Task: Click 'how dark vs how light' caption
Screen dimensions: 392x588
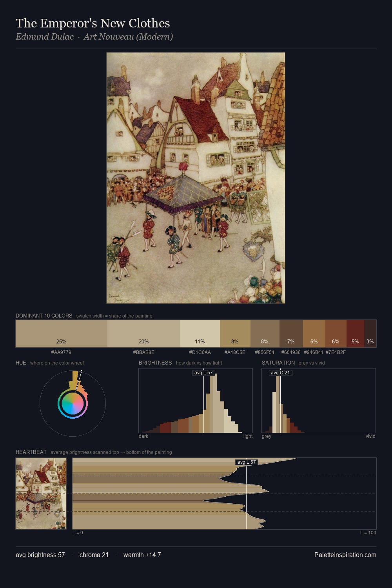Action: click(x=199, y=363)
